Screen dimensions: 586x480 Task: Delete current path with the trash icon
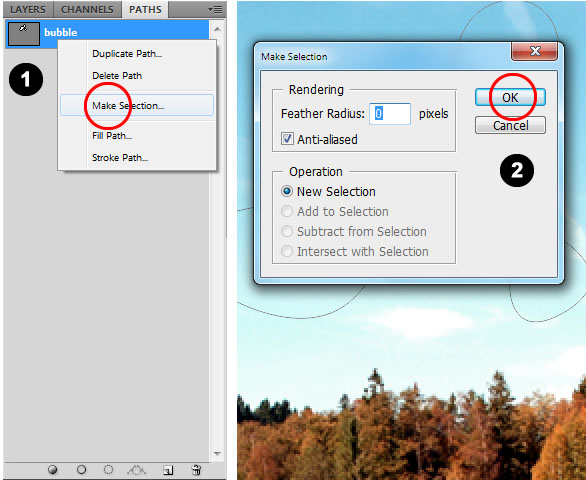point(196,470)
